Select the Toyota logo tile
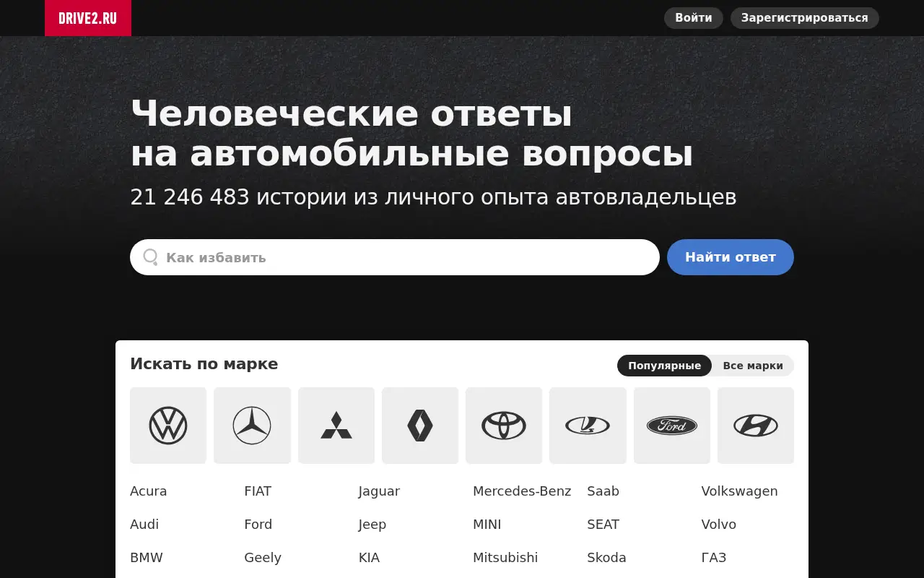Image resolution: width=924 pixels, height=578 pixels. [504, 426]
